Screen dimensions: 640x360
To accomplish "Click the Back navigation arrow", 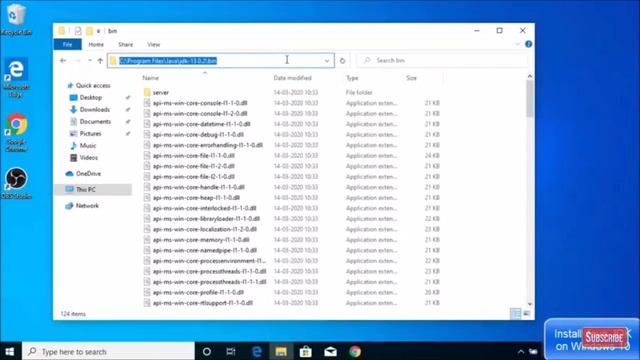I will (x=63, y=60).
